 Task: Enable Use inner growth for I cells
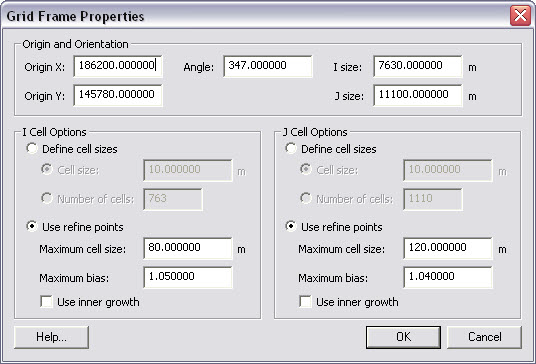46,302
